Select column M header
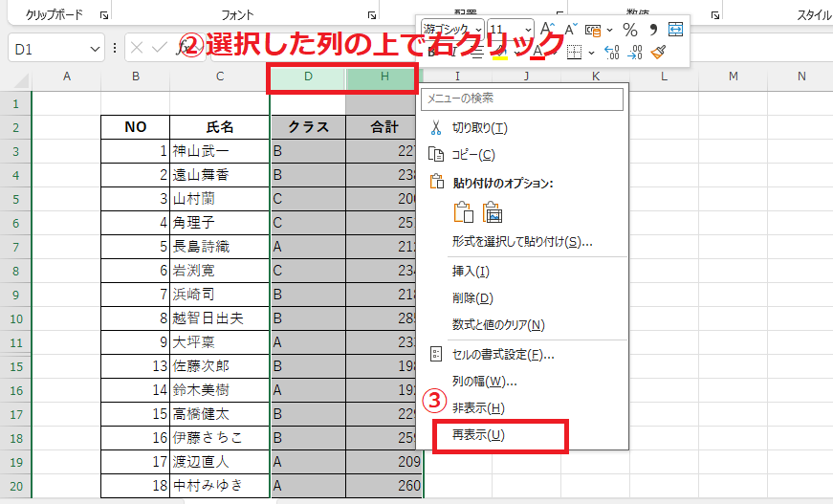Viewport: 833px width, 504px height. [734, 77]
